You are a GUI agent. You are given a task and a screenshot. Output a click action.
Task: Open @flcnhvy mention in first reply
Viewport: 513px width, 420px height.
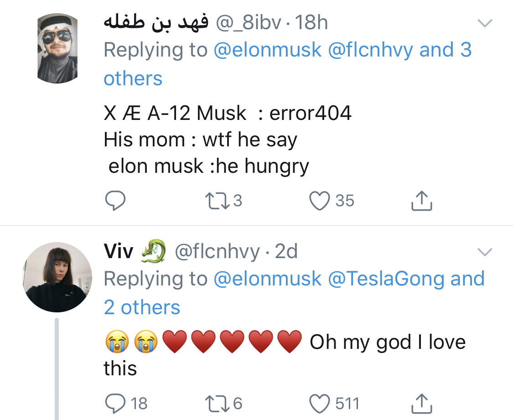(371, 50)
